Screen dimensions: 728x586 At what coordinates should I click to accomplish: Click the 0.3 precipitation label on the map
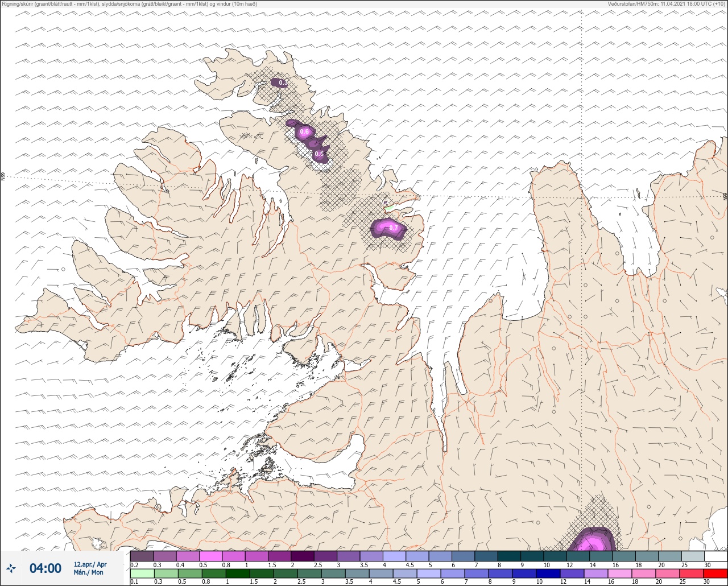click(283, 83)
